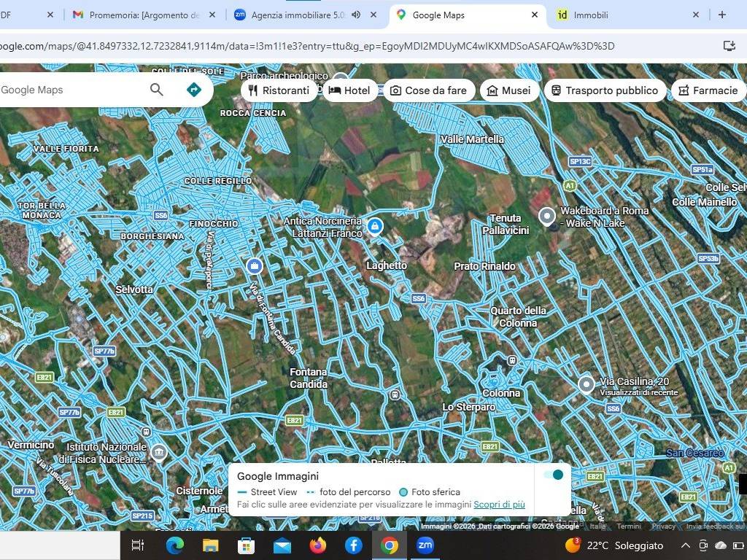
Task: Select the Cose da fare chip
Action: point(429,90)
